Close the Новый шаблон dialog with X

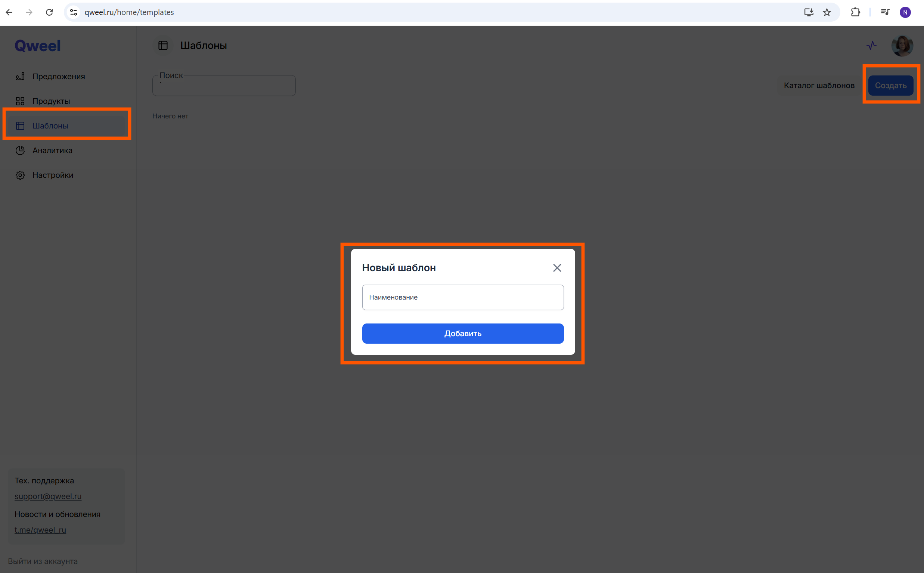tap(556, 268)
